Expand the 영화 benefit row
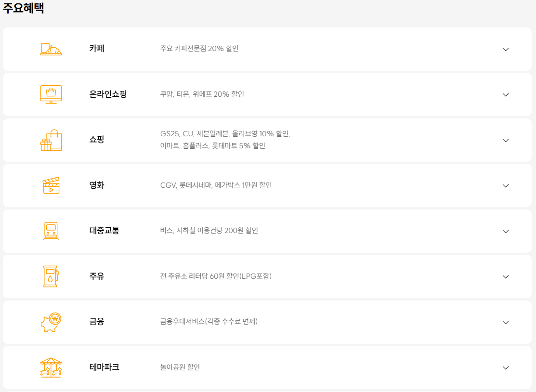Viewport: 536px width, 392px height. (506, 186)
